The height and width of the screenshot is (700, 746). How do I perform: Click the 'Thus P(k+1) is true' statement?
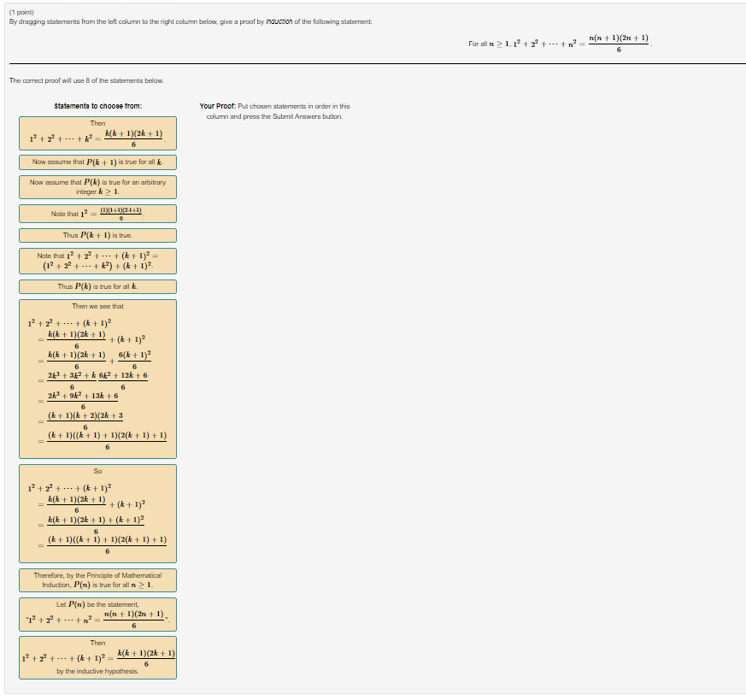click(x=97, y=234)
